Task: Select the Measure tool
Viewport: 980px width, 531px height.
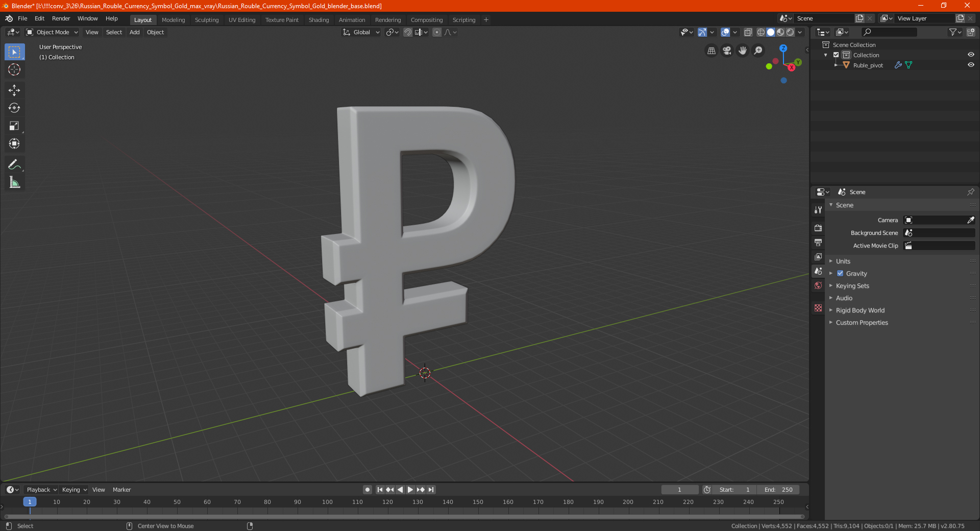Action: pos(14,182)
